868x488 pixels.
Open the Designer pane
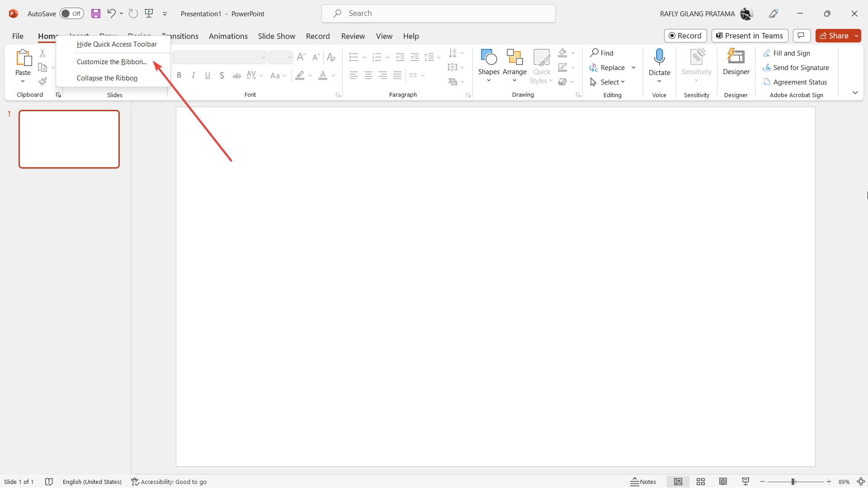(x=736, y=63)
